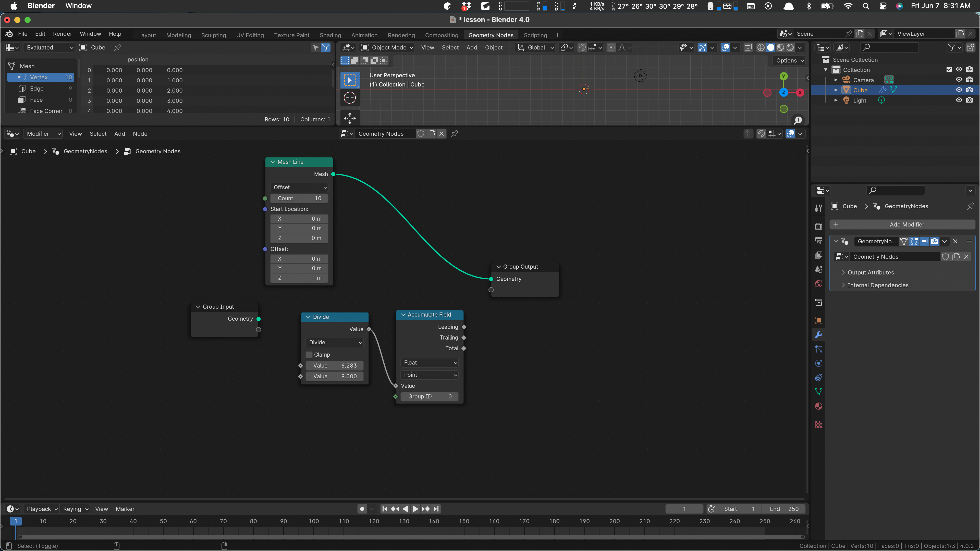Switch to the Modeling workspace tab
Image resolution: width=980 pixels, height=551 pixels.
tap(179, 35)
